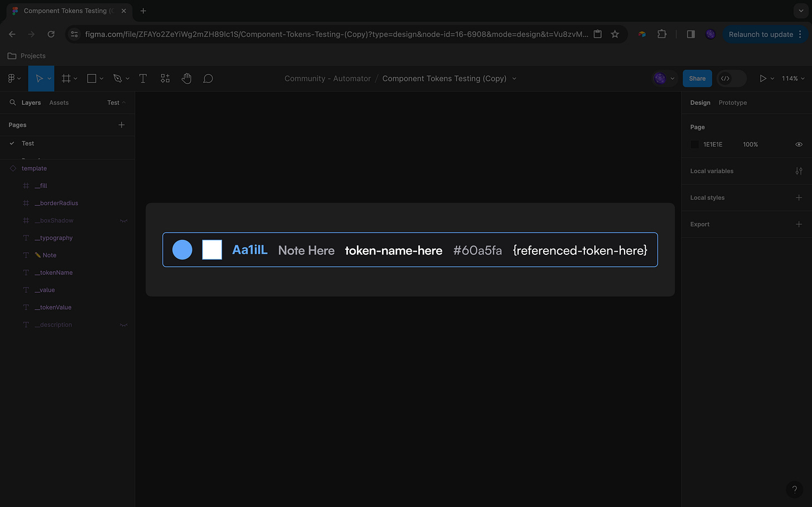The image size is (812, 507).
Task: Click the search icon in Layers panel
Action: pos(13,103)
